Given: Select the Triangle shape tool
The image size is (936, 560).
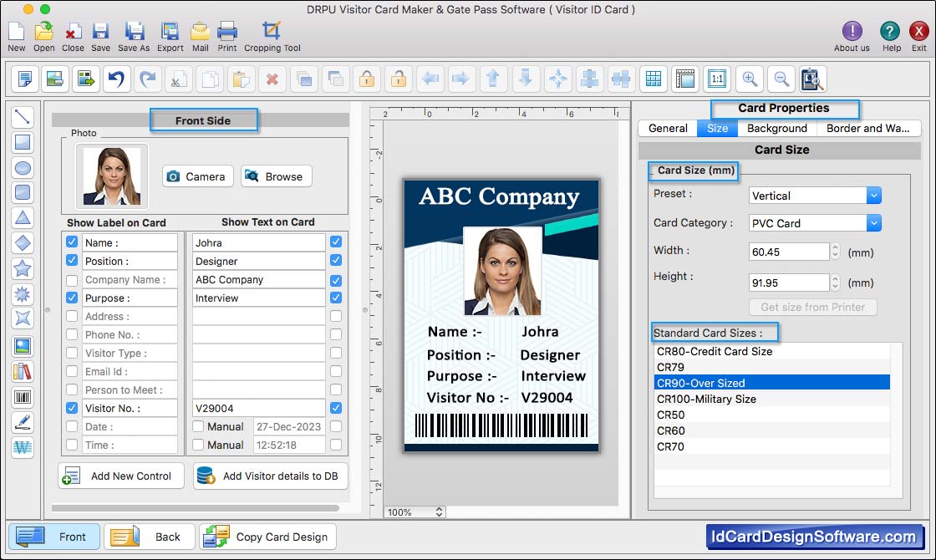Looking at the screenshot, I should pyautogui.click(x=23, y=218).
